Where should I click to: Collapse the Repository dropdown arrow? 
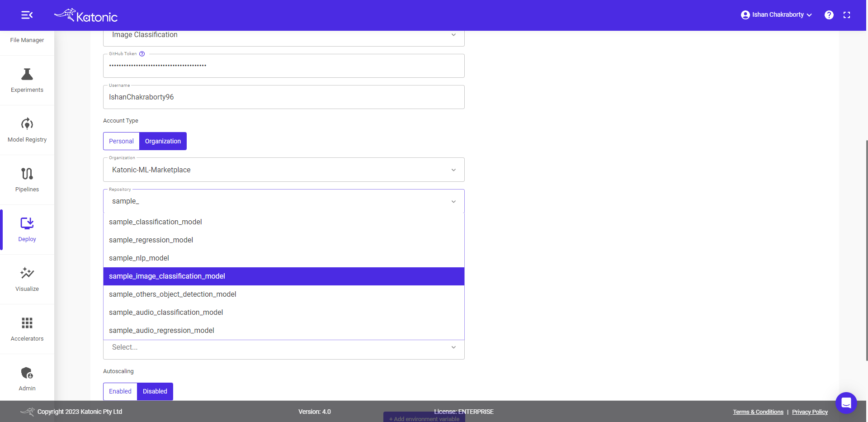(x=453, y=201)
